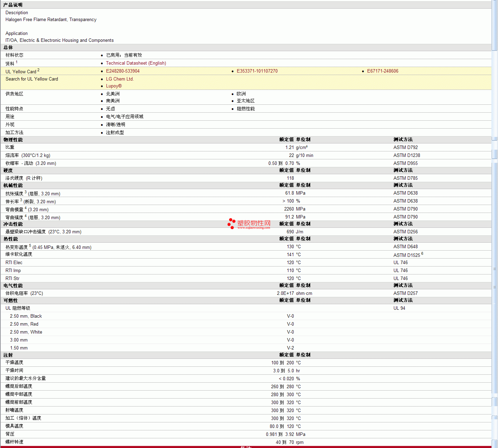Click the text 'Halogen Free Flame Retardant, Transparency'
Image resolution: width=498 pixels, height=448 pixels.
click(x=51, y=20)
